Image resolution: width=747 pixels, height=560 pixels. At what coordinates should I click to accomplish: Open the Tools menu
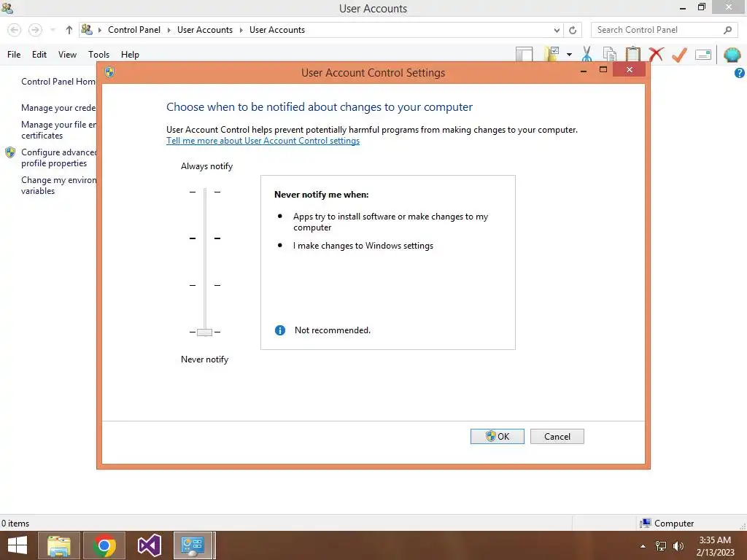(98, 54)
